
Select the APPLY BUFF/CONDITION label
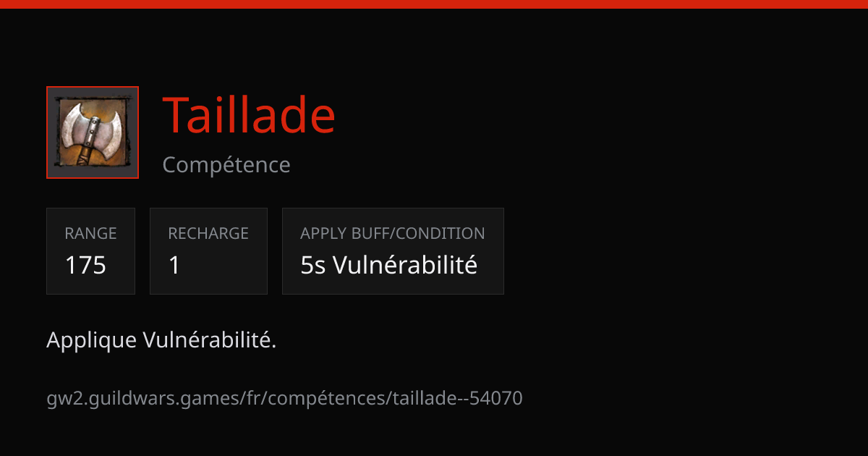pyautogui.click(x=393, y=233)
